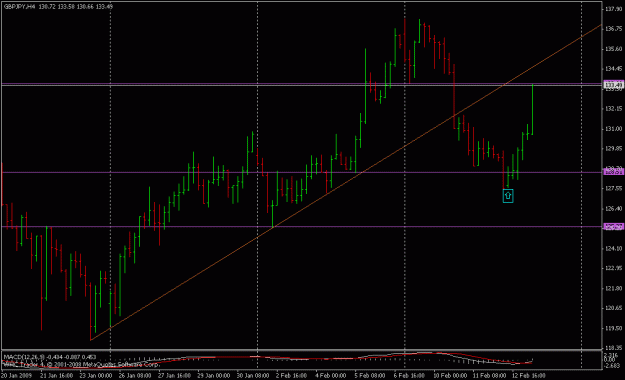Image resolution: width=625 pixels, height=380 pixels.
Task: Click the 20 Jan 2009 date label
Action: (x=15, y=376)
